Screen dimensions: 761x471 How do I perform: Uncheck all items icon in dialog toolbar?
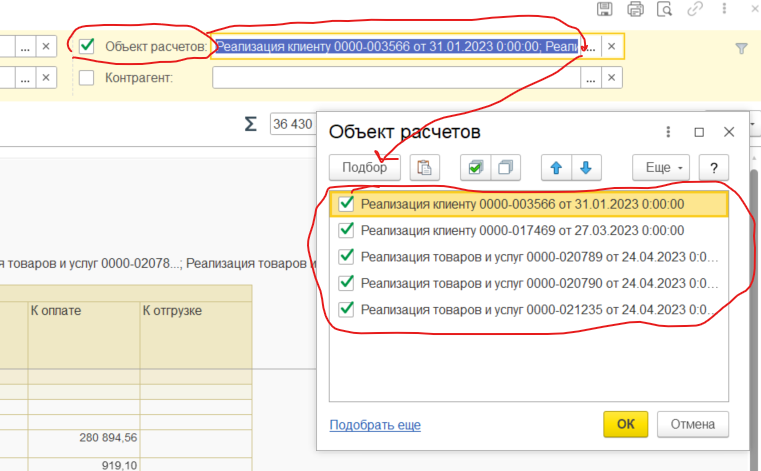(507, 168)
